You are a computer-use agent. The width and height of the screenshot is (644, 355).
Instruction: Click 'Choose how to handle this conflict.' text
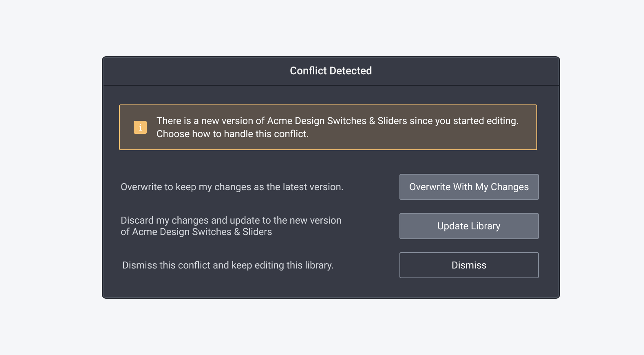point(232,134)
